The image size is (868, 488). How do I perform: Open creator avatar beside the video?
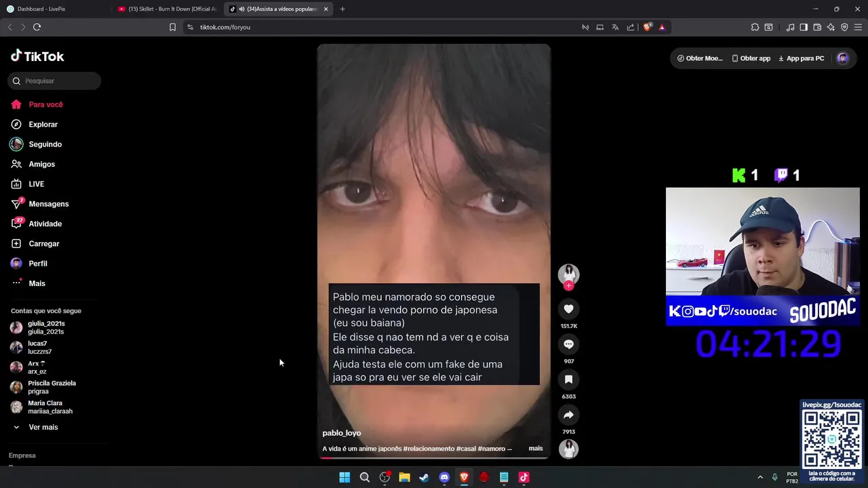[x=568, y=274]
